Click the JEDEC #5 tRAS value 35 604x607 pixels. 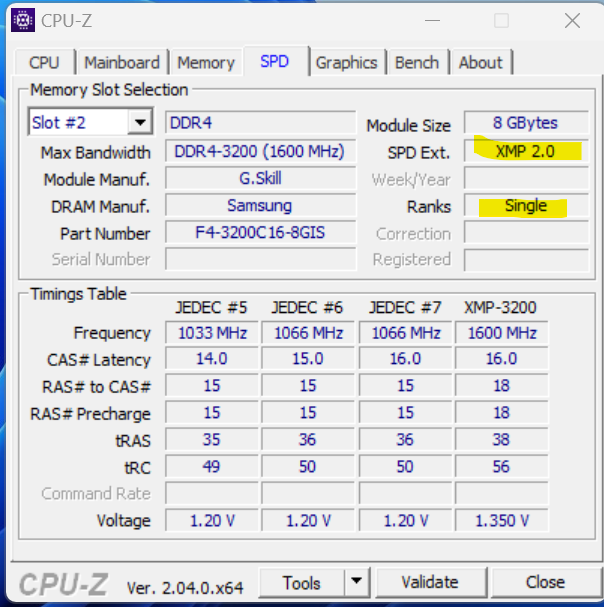click(x=212, y=439)
